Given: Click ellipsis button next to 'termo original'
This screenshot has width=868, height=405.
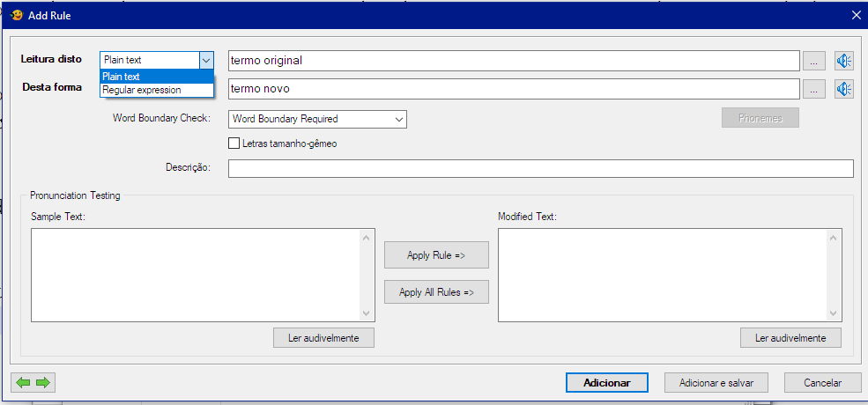Looking at the screenshot, I should [813, 61].
